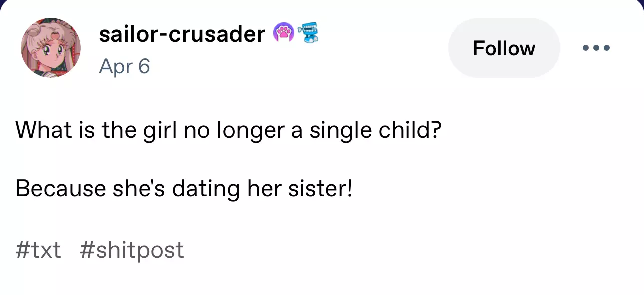644x295 pixels.
Task: View the Sailor Moon profile image
Action: pos(51,48)
